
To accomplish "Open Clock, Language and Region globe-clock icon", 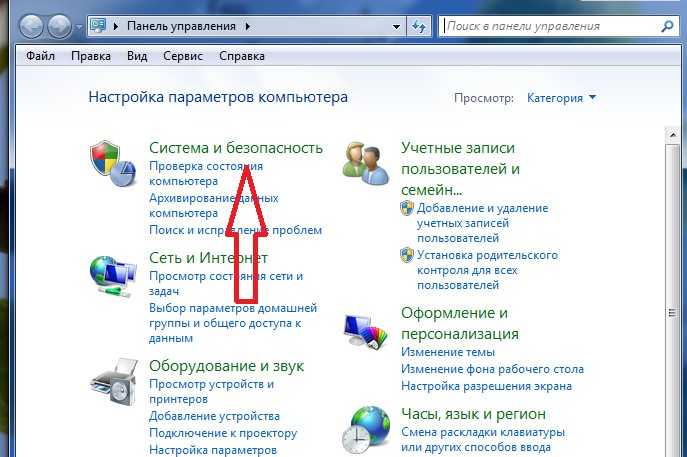I will (366, 430).
